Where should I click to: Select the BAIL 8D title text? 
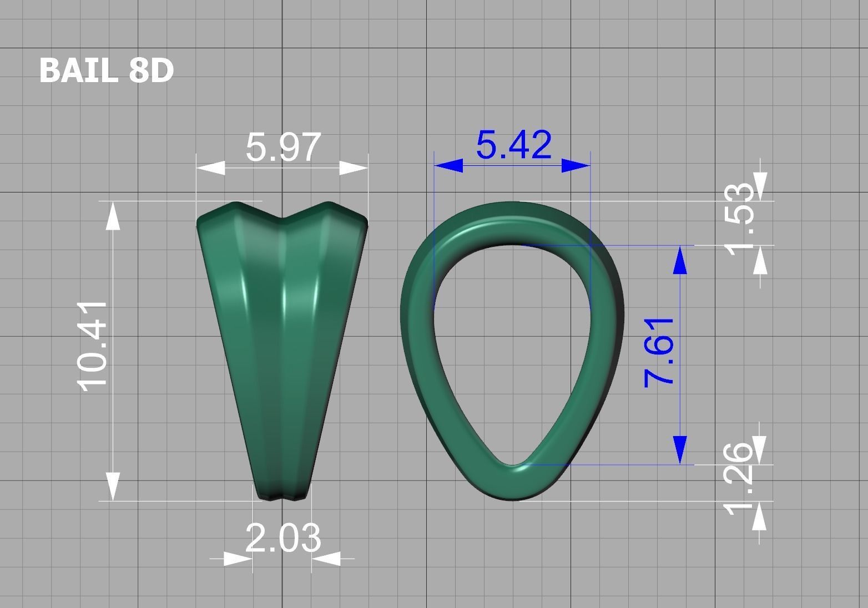coord(107,70)
